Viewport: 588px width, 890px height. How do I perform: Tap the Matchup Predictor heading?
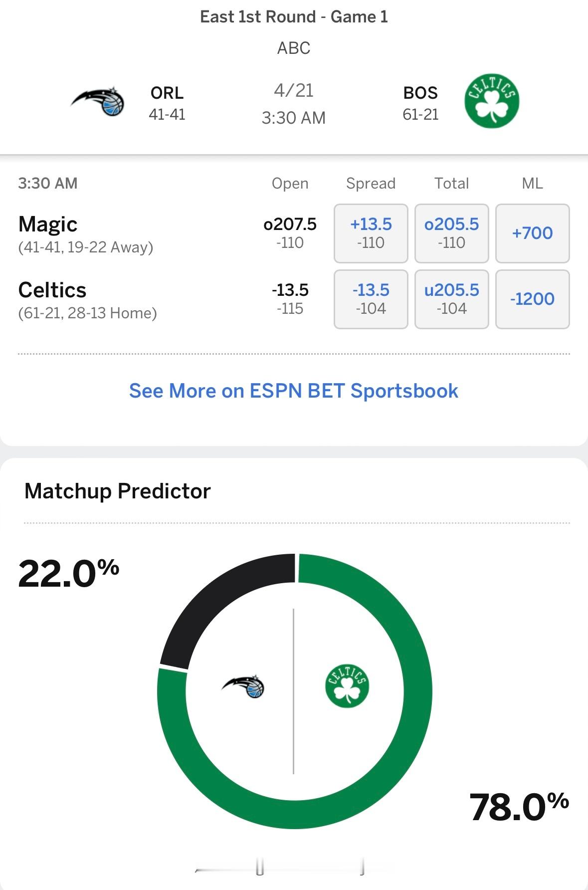[118, 491]
